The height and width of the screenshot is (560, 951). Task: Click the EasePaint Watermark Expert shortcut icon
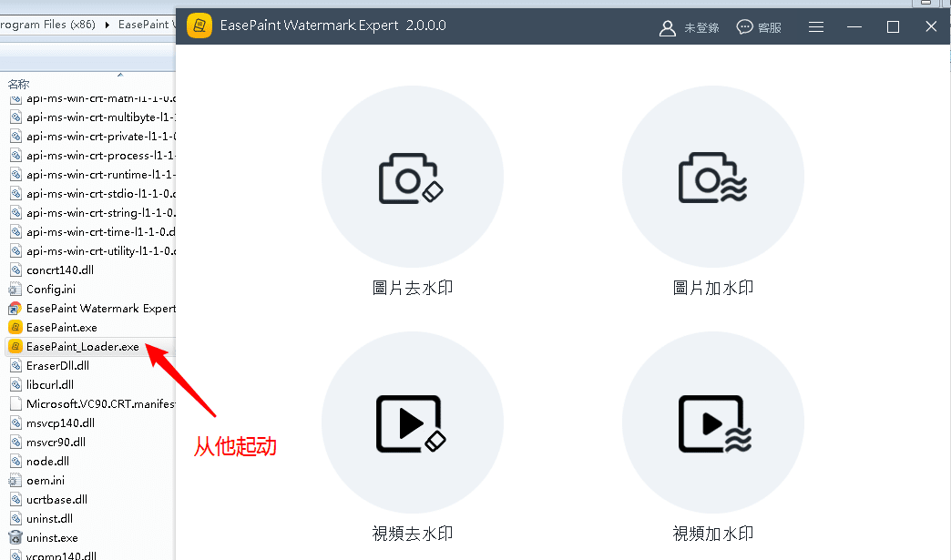click(x=15, y=309)
